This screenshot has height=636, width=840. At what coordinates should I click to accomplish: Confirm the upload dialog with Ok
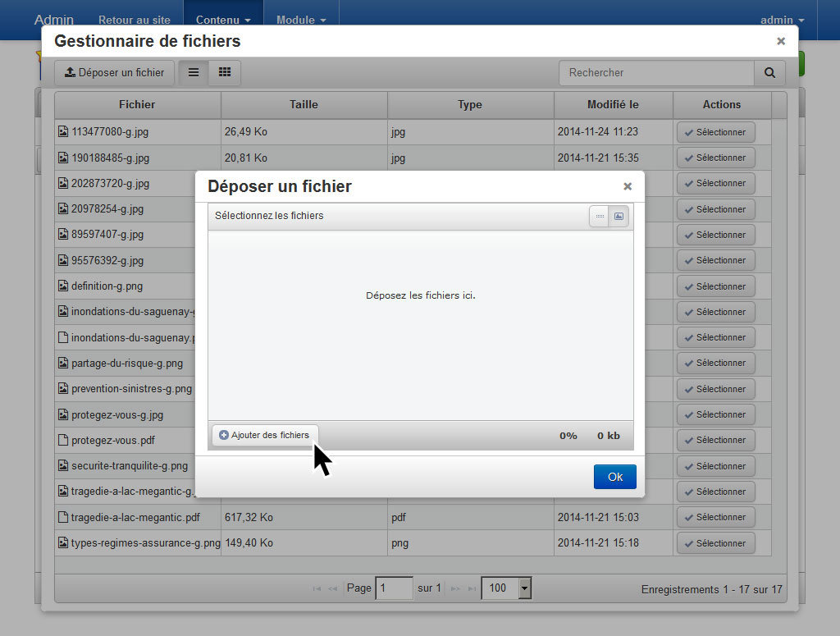pos(614,477)
